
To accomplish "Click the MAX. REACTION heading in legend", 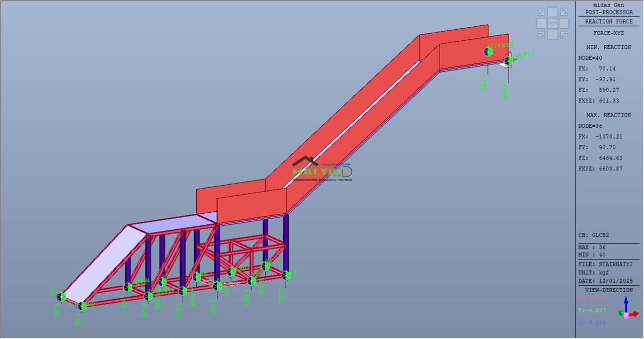I will (608, 115).
